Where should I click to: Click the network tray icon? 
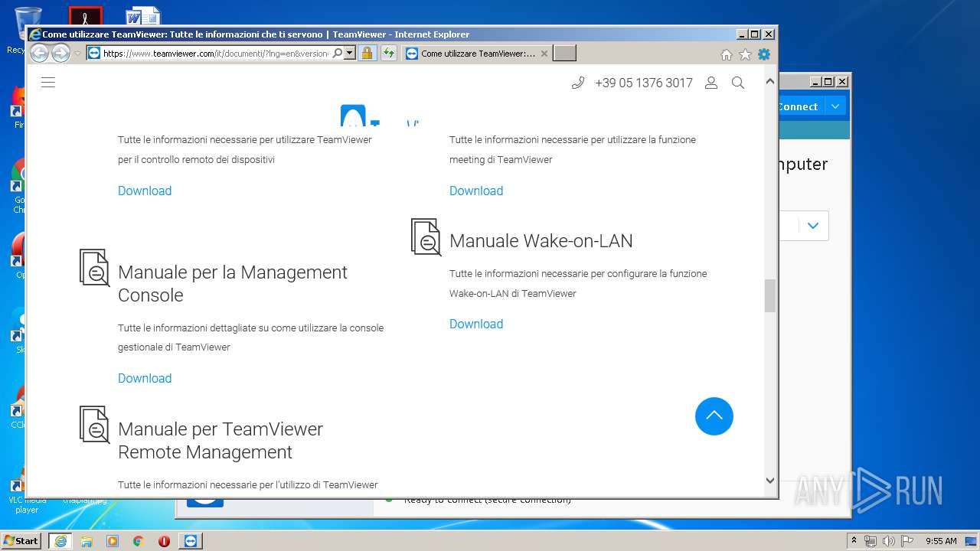coord(871,541)
